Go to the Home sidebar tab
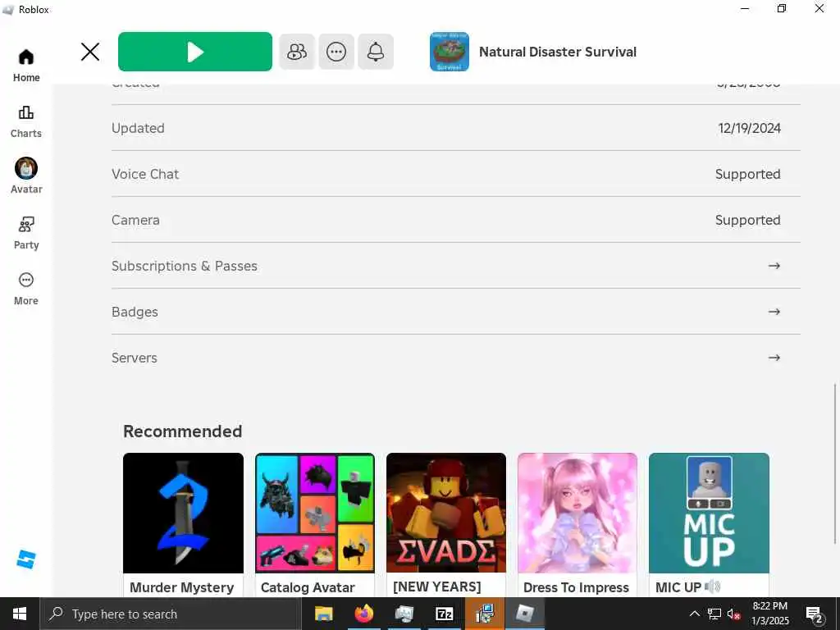Screen dimensions: 840x630 (25, 66)
